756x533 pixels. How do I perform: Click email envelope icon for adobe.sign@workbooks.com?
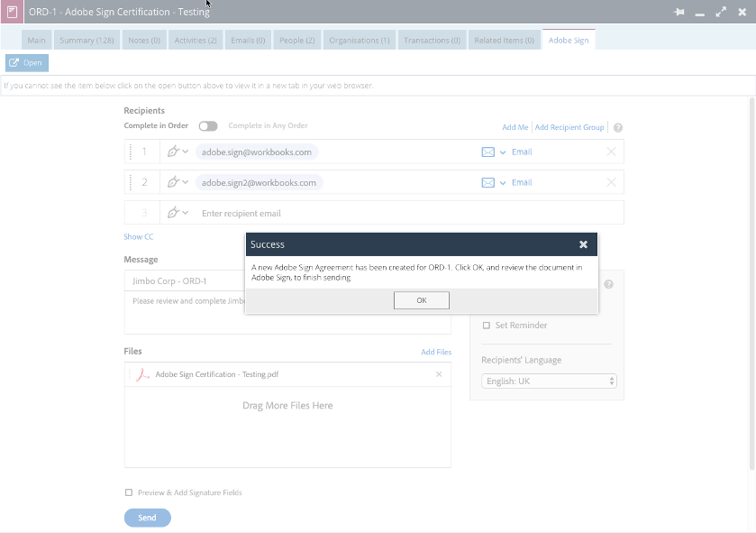click(487, 152)
